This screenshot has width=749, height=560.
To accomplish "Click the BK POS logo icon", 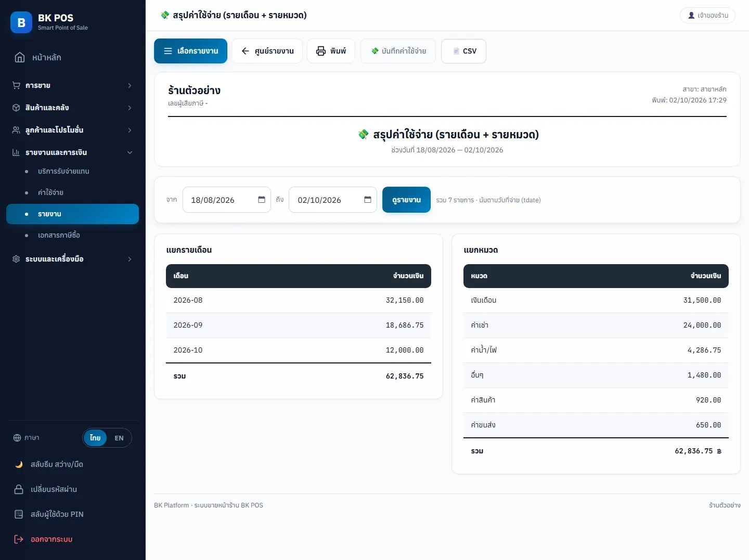I will [21, 22].
